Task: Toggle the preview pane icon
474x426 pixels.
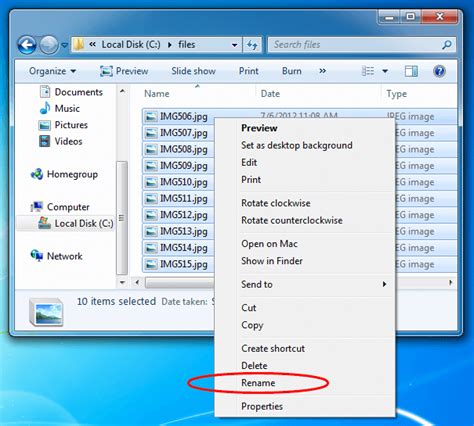Action: click(x=411, y=71)
